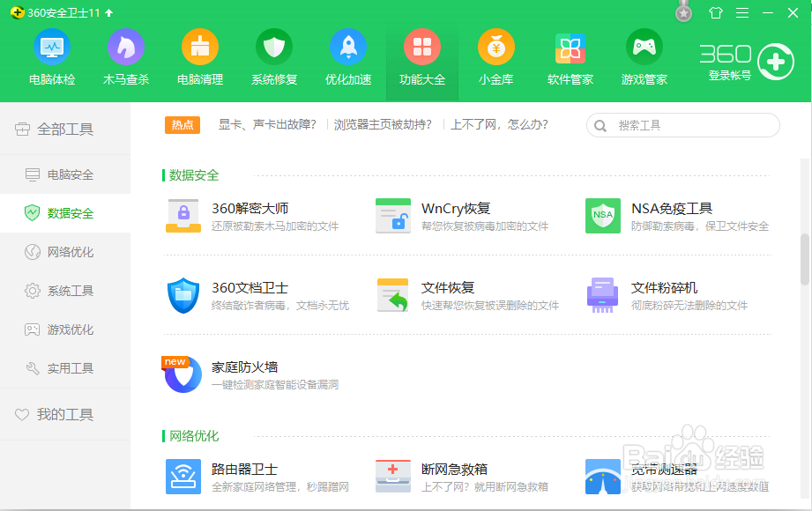Launch 文件粉碎机 shredder tool
This screenshot has width=812, height=511.
point(603,295)
